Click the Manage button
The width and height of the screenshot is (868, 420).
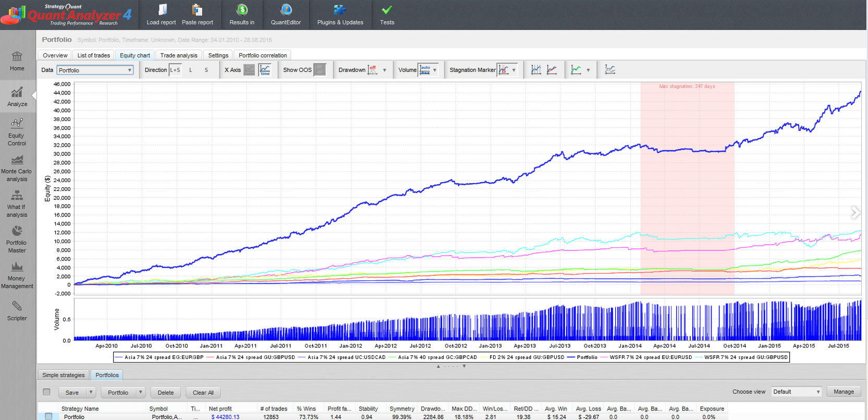tap(843, 392)
